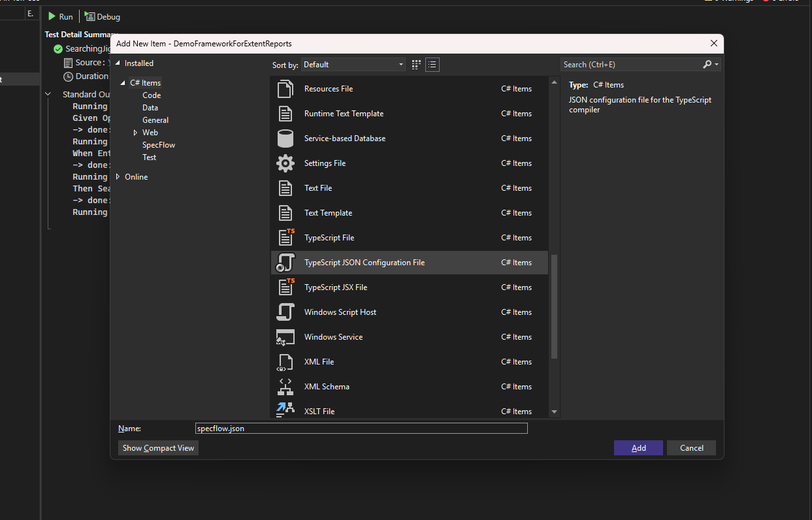
Task: Choose the Service-based Database icon
Action: (x=285, y=138)
